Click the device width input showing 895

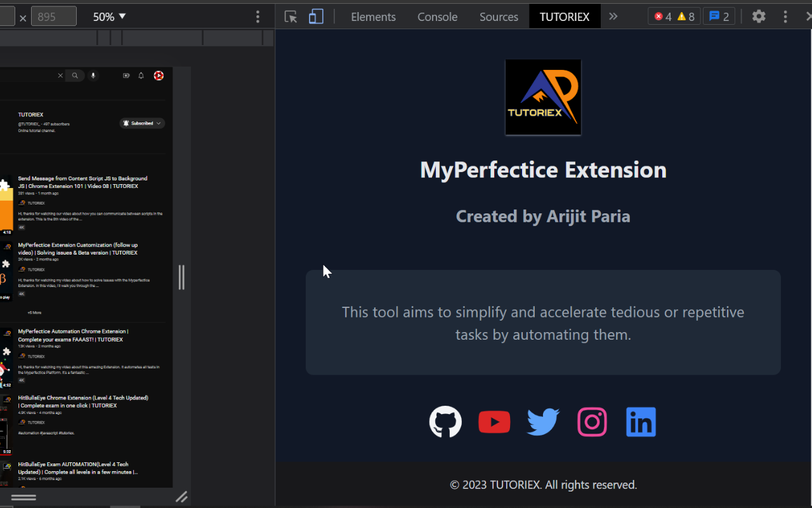tap(53, 16)
